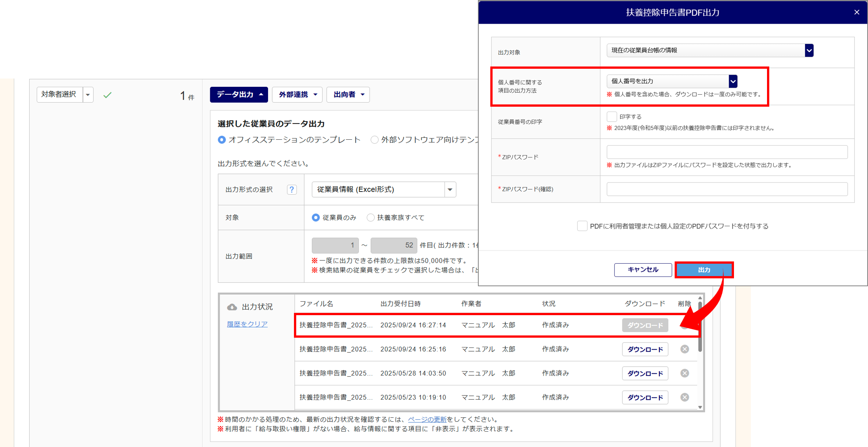This screenshot has width=868, height=447.
Task: Close the PDF出力 dialog with X
Action: [x=857, y=12]
